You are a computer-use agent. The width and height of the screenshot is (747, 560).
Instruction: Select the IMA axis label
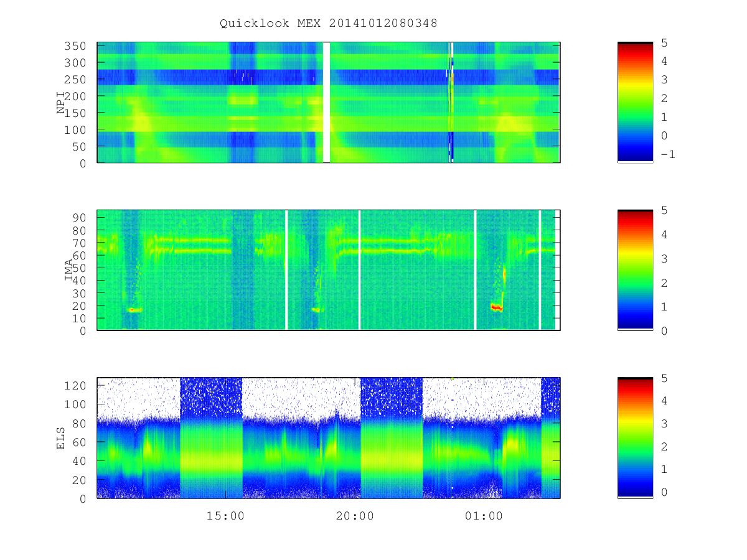point(69,271)
